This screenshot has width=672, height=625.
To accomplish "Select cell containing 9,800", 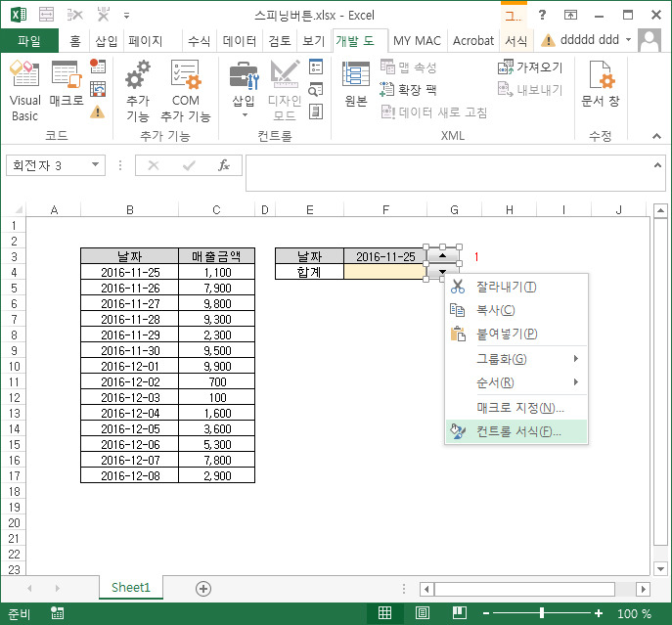I will pyautogui.click(x=217, y=303).
